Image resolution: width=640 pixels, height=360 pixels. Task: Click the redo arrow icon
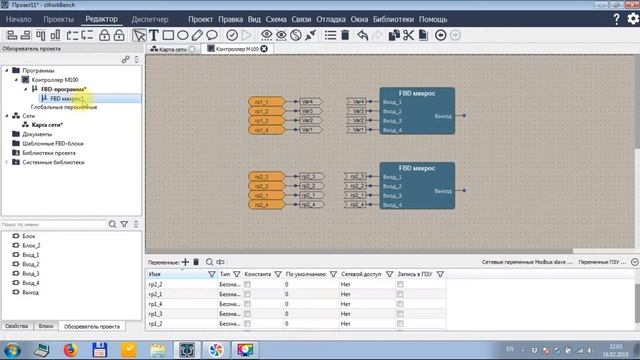point(377,35)
